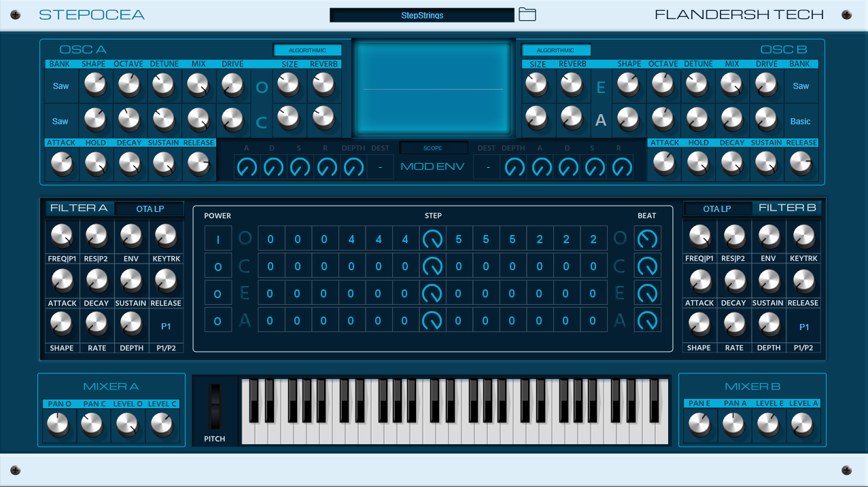This screenshot has width=868, height=487.
Task: Click the OSC A Octave knob in row O
Action: [x=128, y=85]
